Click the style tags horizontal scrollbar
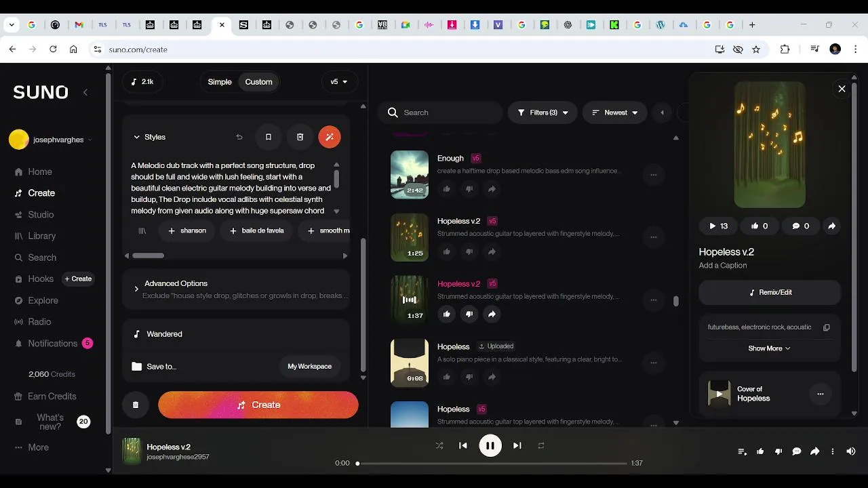 point(148,256)
